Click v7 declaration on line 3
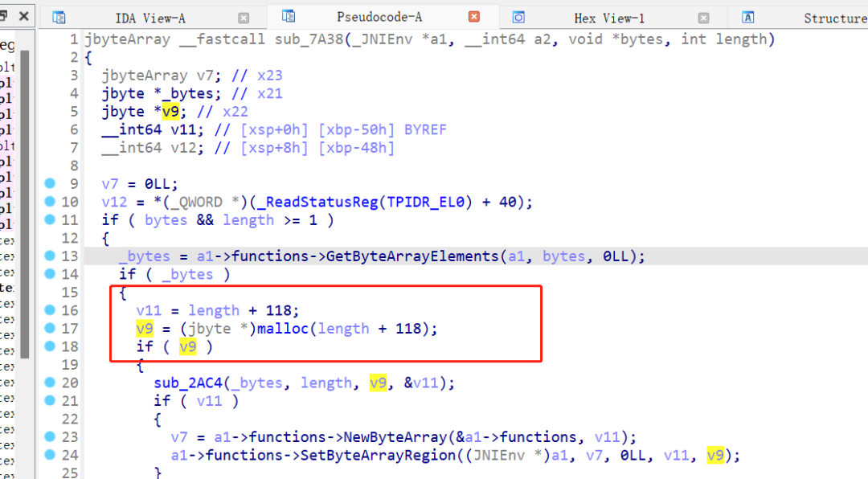This screenshot has height=479, width=868. pyautogui.click(x=205, y=76)
